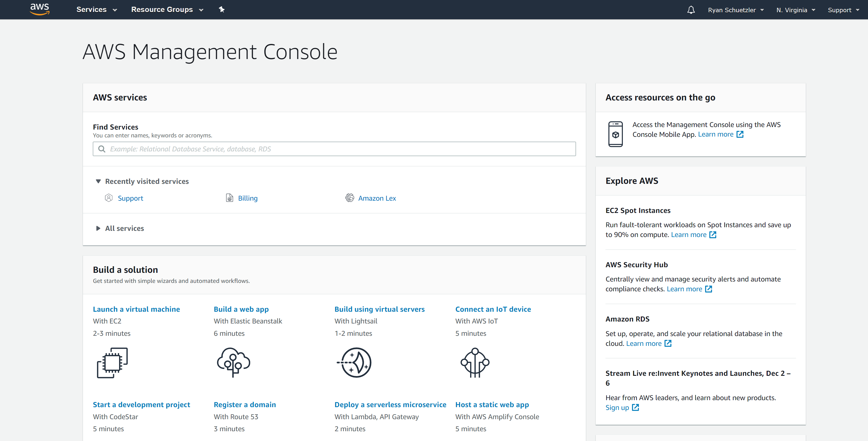Open the Billing service link

click(248, 198)
